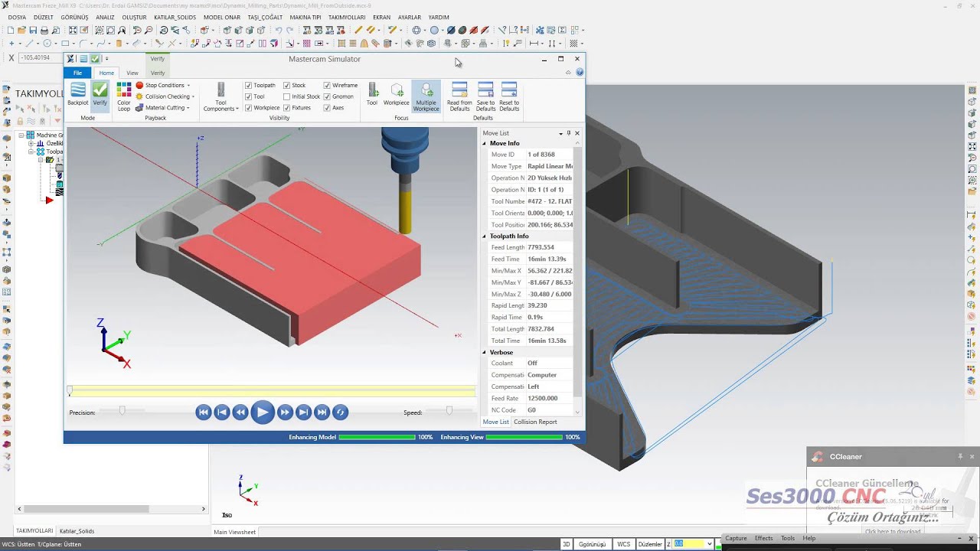Pin the Move List panel
This screenshot has width=980, height=551.
click(x=568, y=133)
